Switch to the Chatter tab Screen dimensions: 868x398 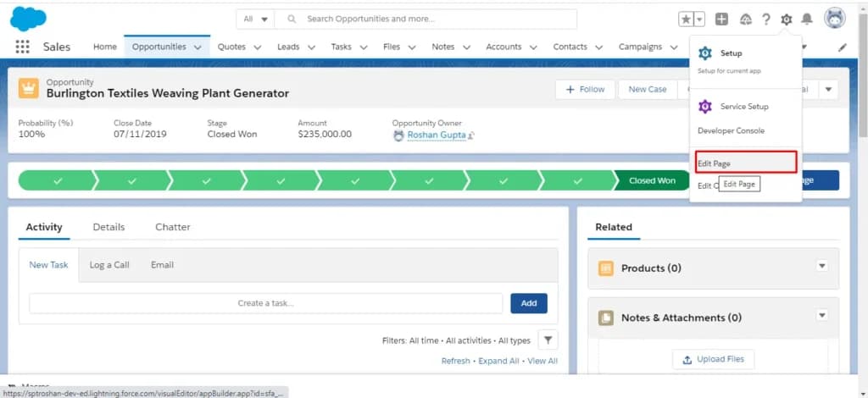pyautogui.click(x=173, y=227)
